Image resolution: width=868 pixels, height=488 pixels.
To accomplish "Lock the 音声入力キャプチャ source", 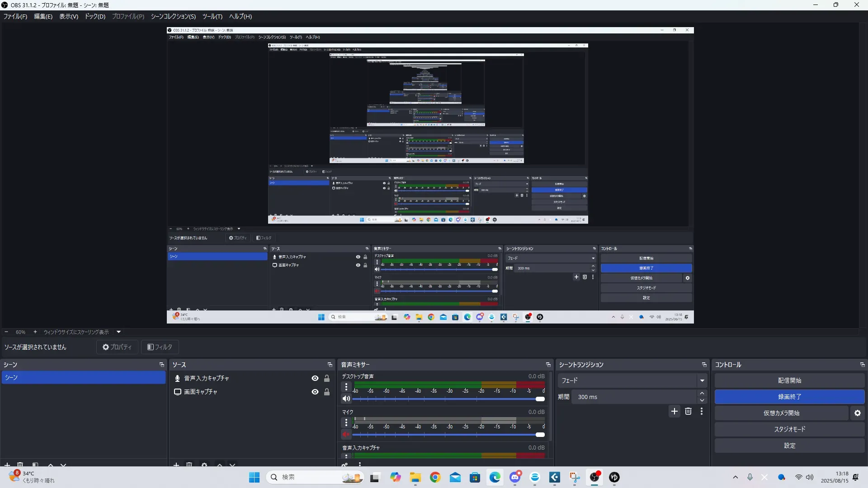I will coord(327,378).
